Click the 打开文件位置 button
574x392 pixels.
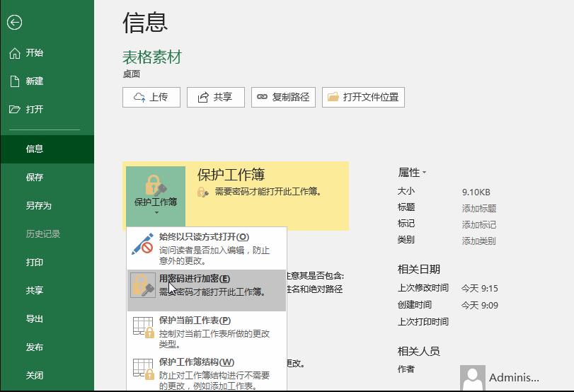pyautogui.click(x=363, y=98)
